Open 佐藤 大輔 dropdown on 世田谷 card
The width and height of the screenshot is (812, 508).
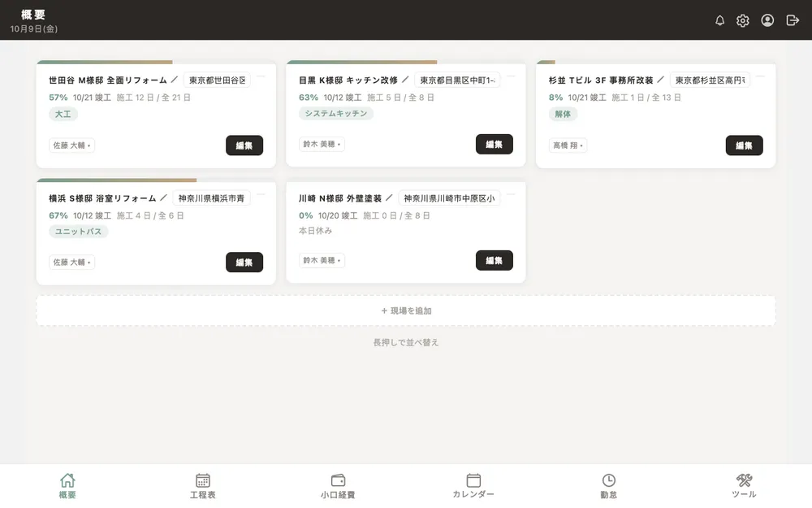click(x=72, y=145)
